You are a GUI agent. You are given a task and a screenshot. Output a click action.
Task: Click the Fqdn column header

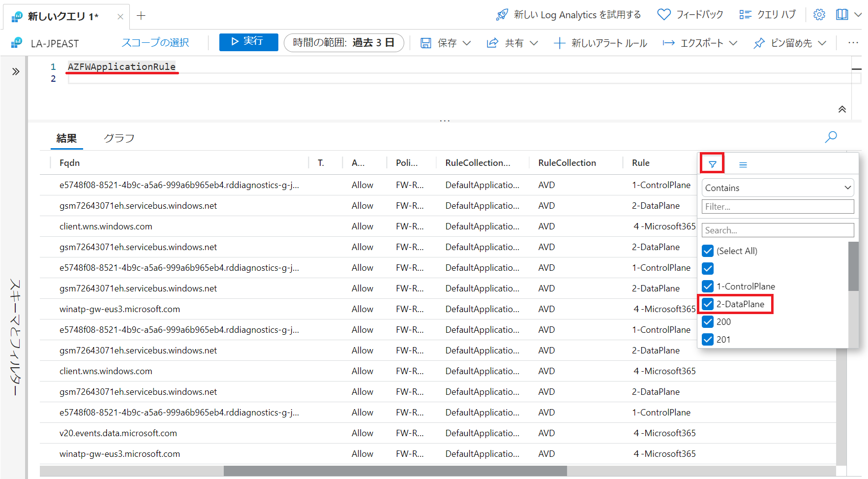(x=69, y=163)
